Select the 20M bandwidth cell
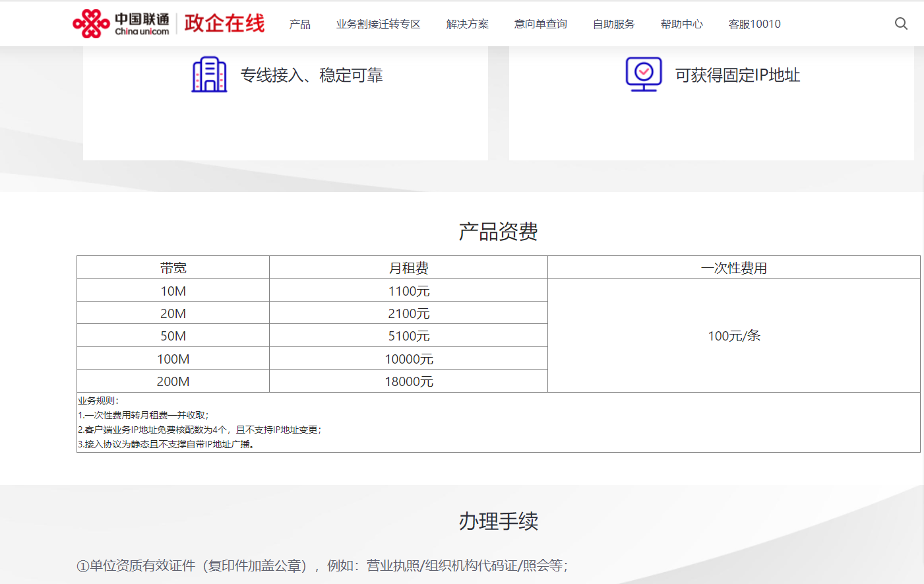 [173, 313]
